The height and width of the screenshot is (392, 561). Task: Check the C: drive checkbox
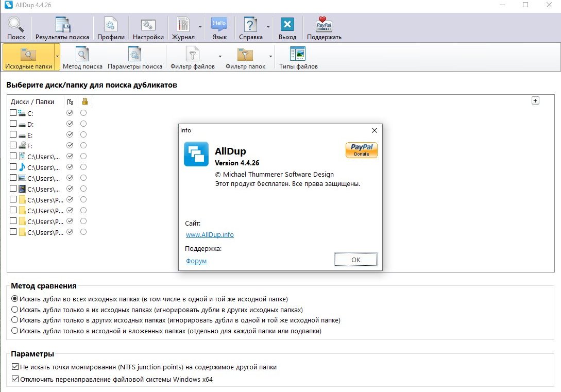13,113
